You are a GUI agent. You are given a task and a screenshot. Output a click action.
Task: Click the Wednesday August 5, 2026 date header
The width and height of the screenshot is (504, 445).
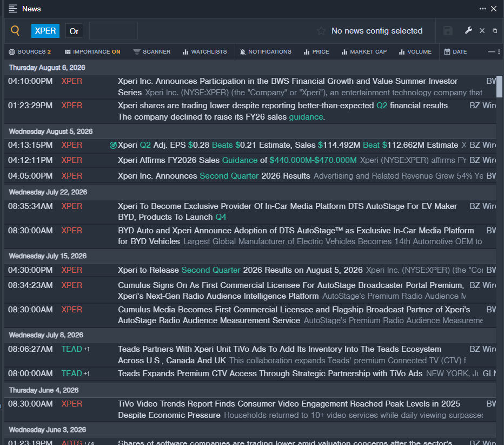(50, 132)
